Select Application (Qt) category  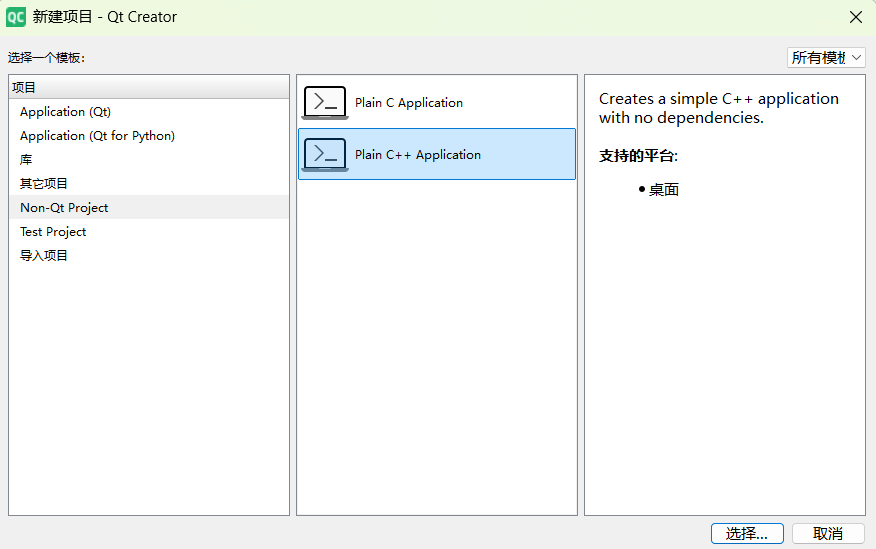tap(149, 112)
